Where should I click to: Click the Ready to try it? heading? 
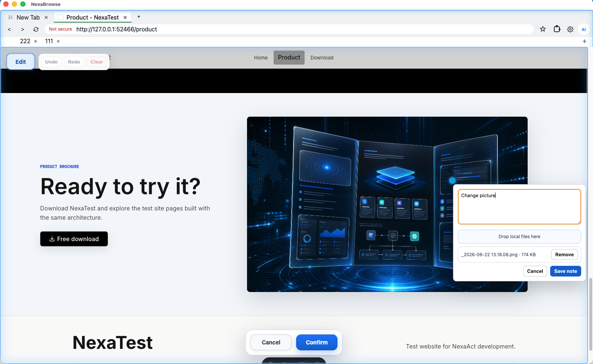pos(120,186)
